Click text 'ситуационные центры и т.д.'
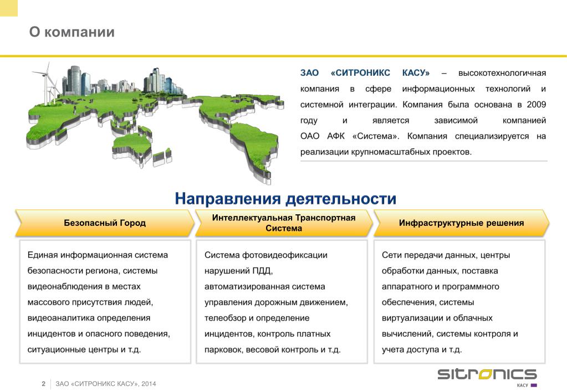The height and width of the screenshot is (392, 567). point(84,350)
